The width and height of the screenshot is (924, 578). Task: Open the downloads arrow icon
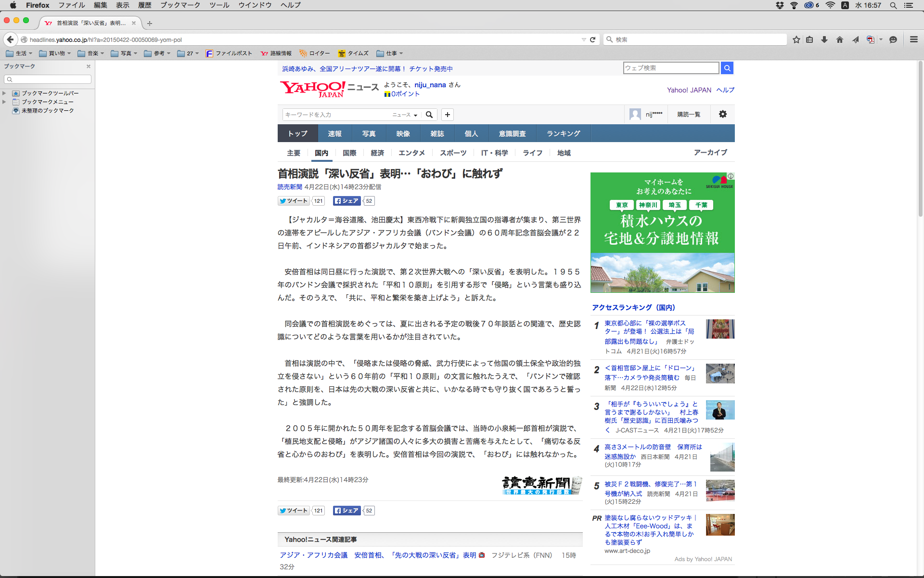point(824,39)
